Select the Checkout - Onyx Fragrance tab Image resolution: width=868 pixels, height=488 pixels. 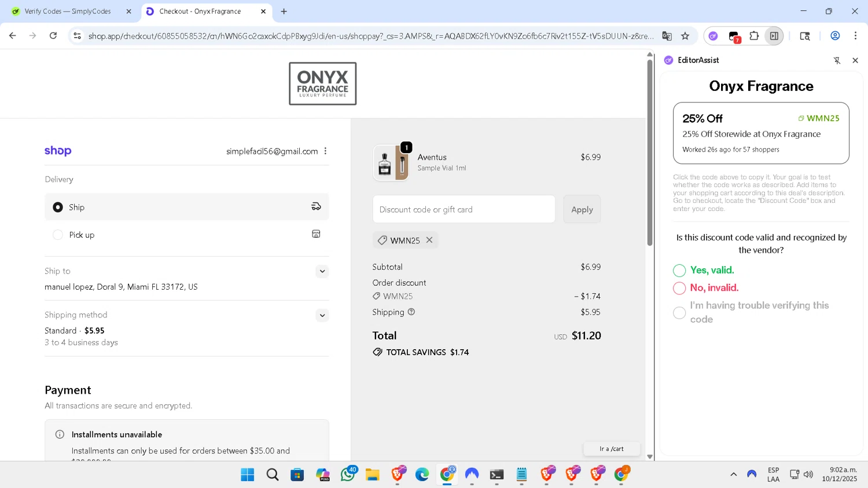200,11
